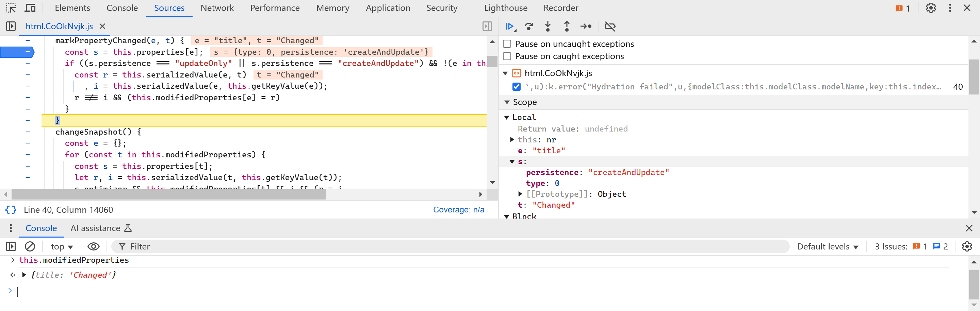Open the drawer three-dot menu
The image size is (980, 311).
point(11,228)
